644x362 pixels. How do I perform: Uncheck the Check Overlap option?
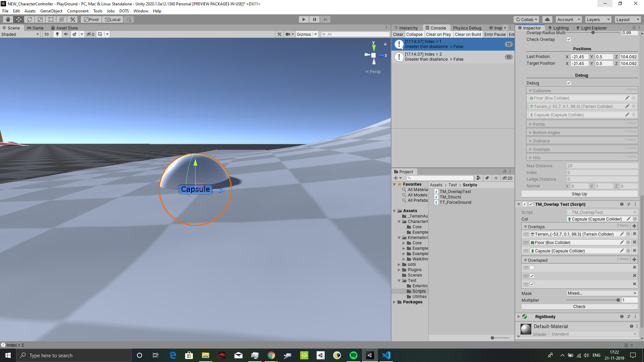click(x=569, y=39)
